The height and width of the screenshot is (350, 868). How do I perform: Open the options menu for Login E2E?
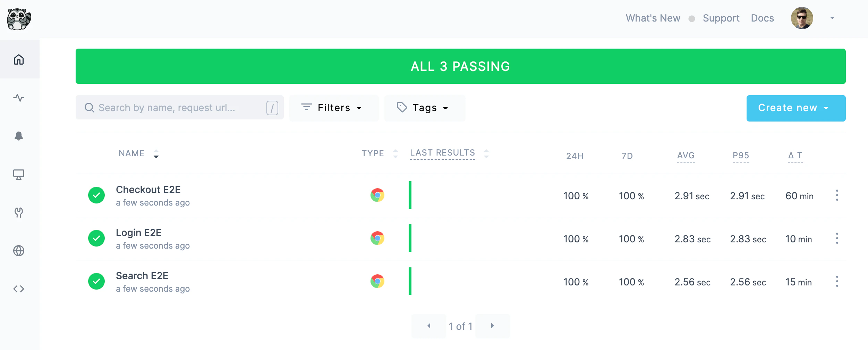(x=837, y=239)
